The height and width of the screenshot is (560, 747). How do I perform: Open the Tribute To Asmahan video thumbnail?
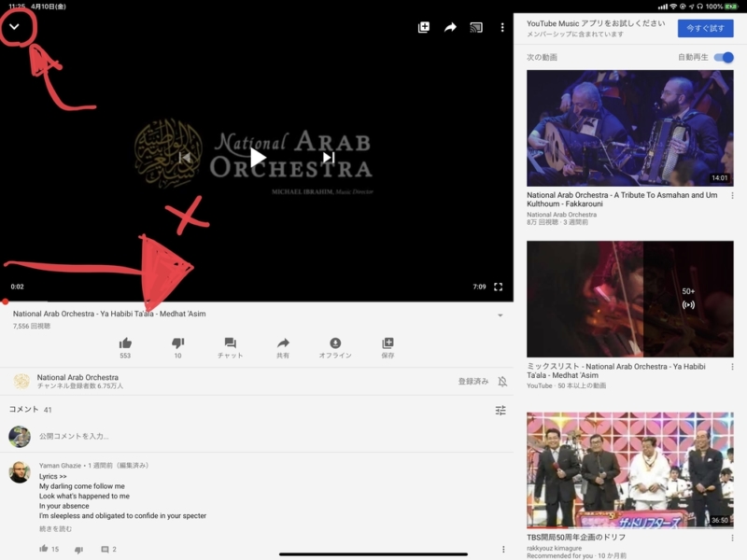coord(629,128)
